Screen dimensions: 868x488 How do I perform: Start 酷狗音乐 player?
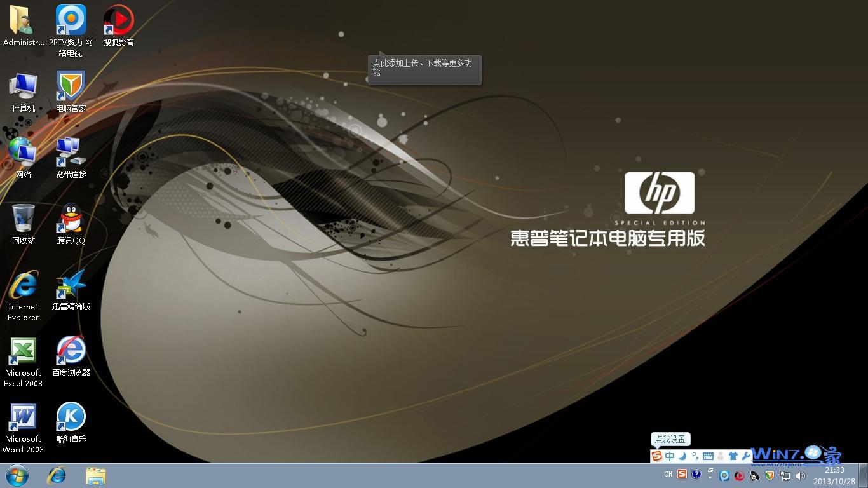point(70,419)
